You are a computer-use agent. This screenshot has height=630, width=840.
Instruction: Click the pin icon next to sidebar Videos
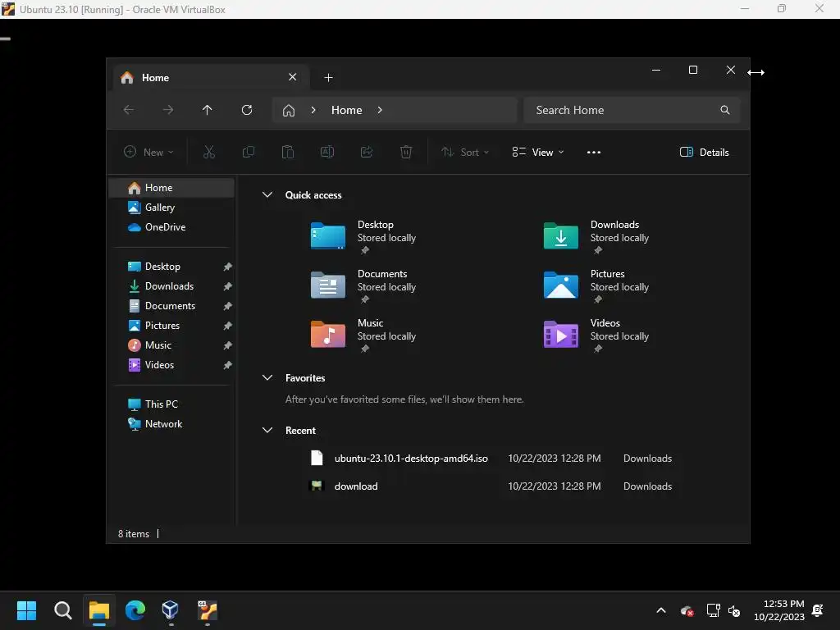tap(228, 365)
